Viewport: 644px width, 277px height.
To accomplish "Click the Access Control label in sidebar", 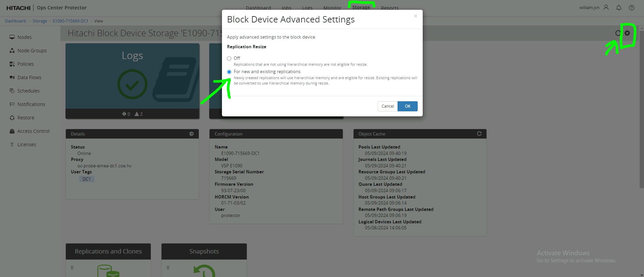I will pyautogui.click(x=33, y=131).
